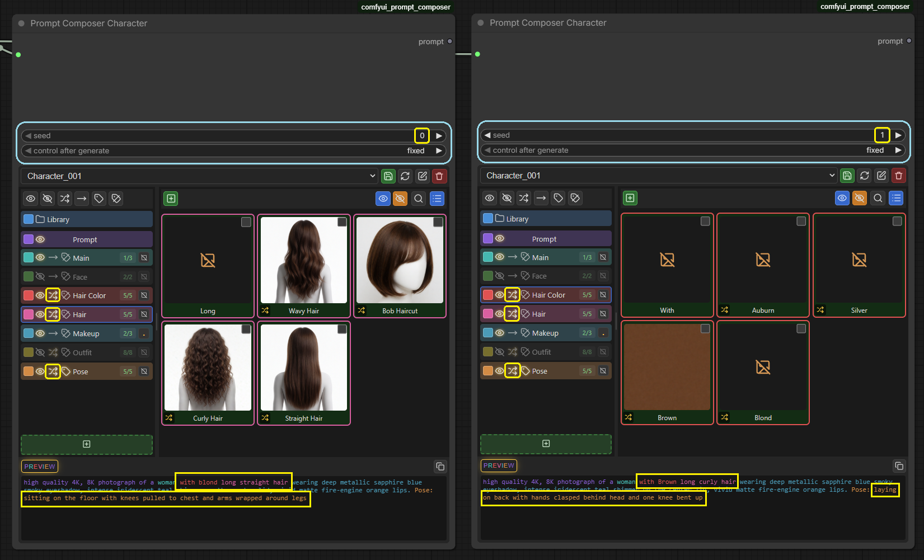Open the edit preset icon in the right node
Viewport: 924px width, 560px height.
(x=881, y=176)
